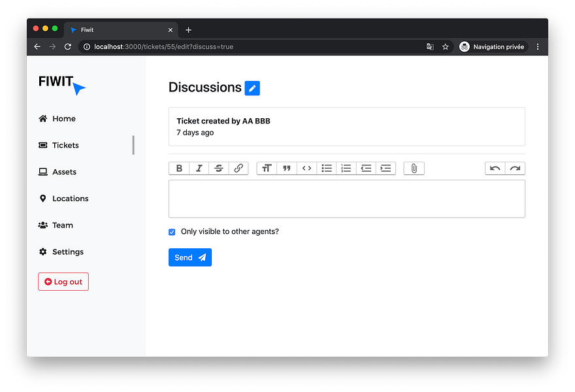
Task: Increase indent level
Action: (386, 169)
